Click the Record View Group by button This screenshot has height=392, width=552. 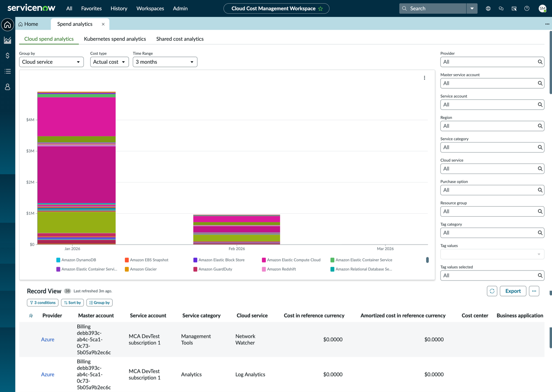(x=99, y=303)
